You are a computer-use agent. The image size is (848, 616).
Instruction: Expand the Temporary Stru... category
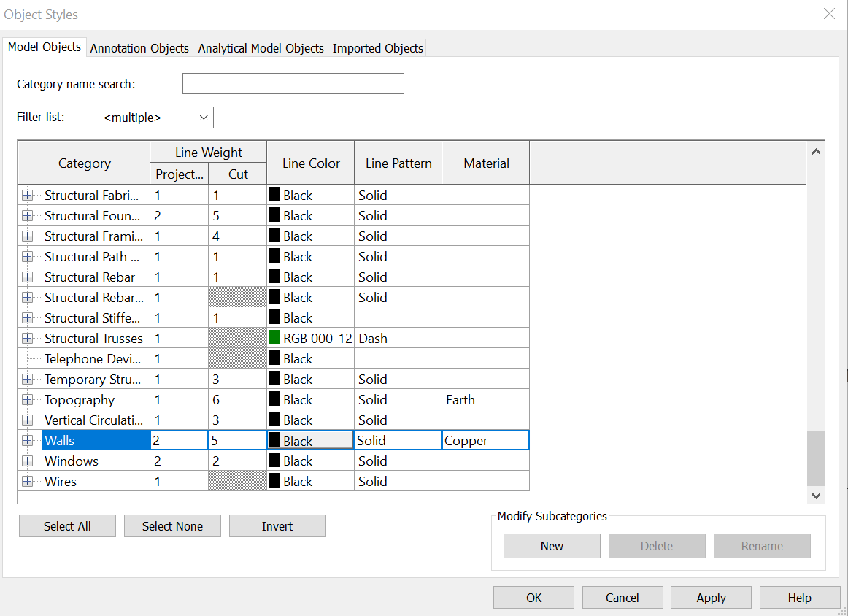27,379
